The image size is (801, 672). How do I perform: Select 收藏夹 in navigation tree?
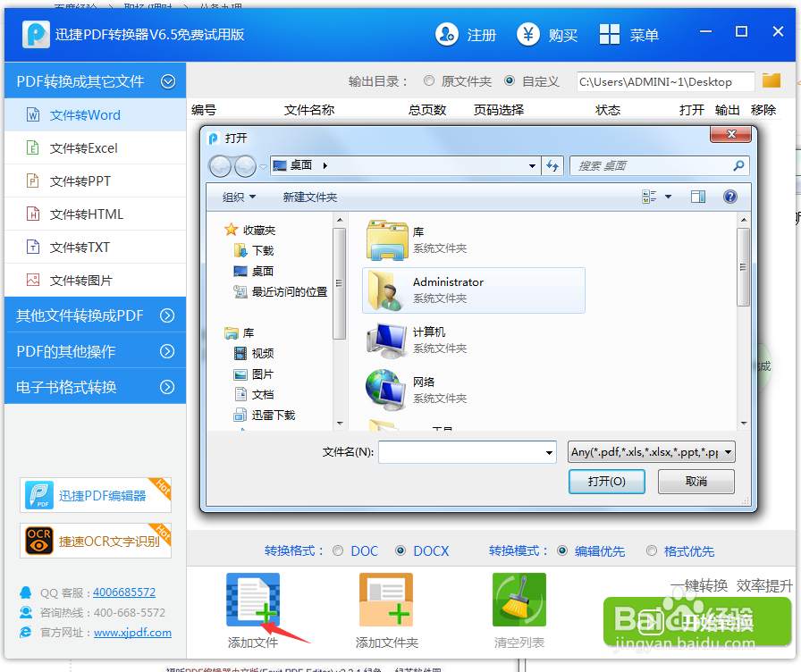click(250, 230)
